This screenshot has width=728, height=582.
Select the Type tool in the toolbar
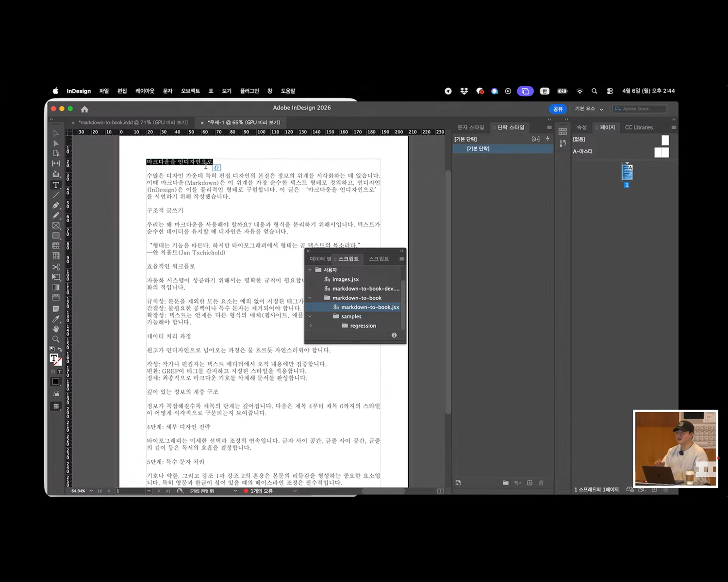click(56, 185)
